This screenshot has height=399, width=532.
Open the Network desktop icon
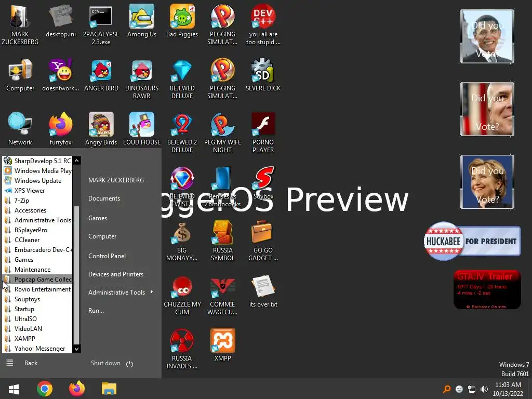pyautogui.click(x=20, y=129)
